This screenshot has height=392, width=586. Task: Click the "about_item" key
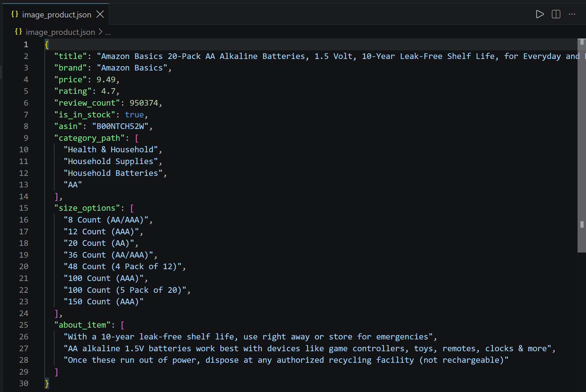tap(82, 325)
